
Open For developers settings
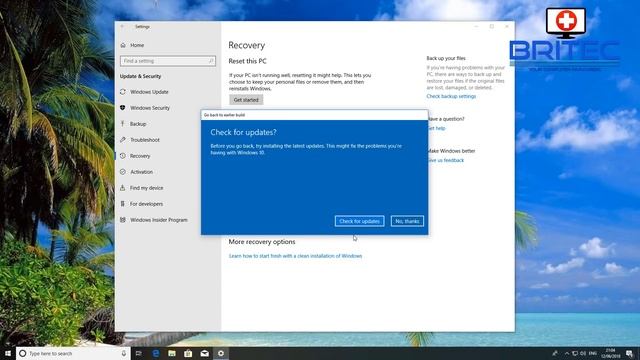click(146, 204)
